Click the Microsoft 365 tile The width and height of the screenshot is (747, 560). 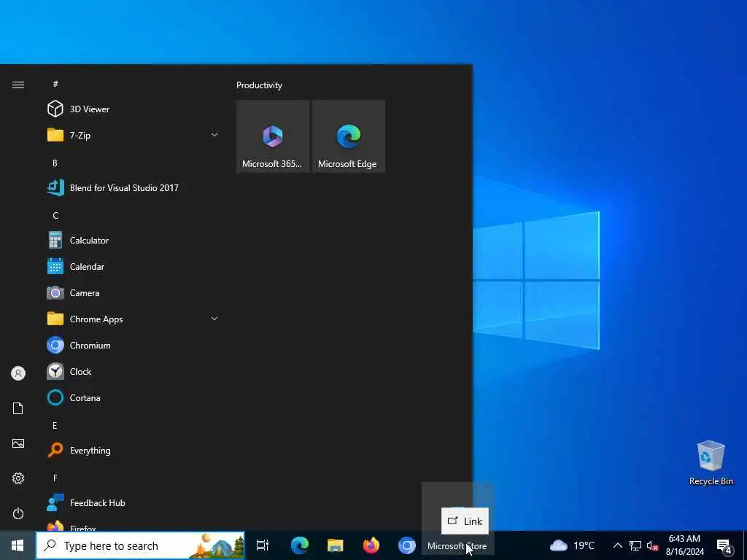(x=273, y=136)
